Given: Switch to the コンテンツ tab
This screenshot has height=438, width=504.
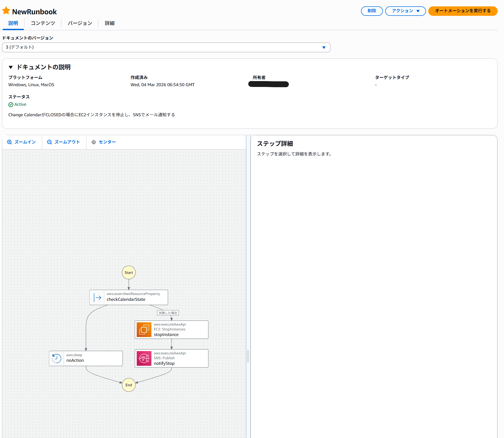Looking at the screenshot, I should coord(43,23).
